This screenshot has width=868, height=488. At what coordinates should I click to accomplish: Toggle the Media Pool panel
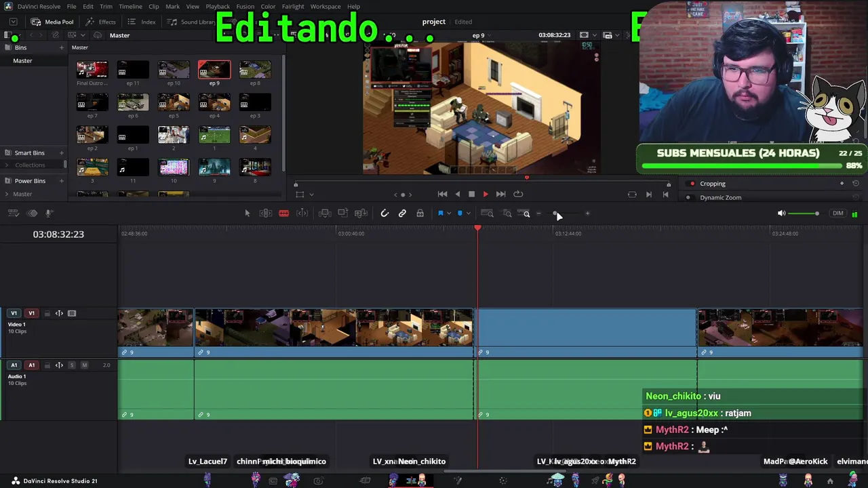click(52, 22)
